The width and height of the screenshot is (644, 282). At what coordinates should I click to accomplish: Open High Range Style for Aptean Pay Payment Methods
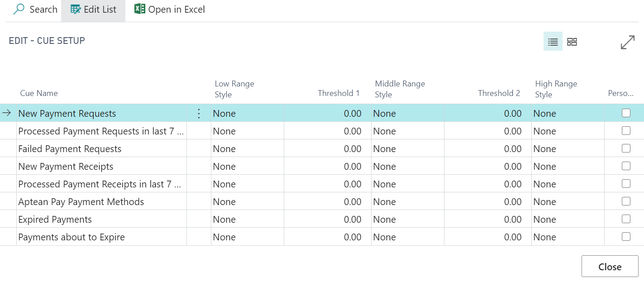coord(568,202)
